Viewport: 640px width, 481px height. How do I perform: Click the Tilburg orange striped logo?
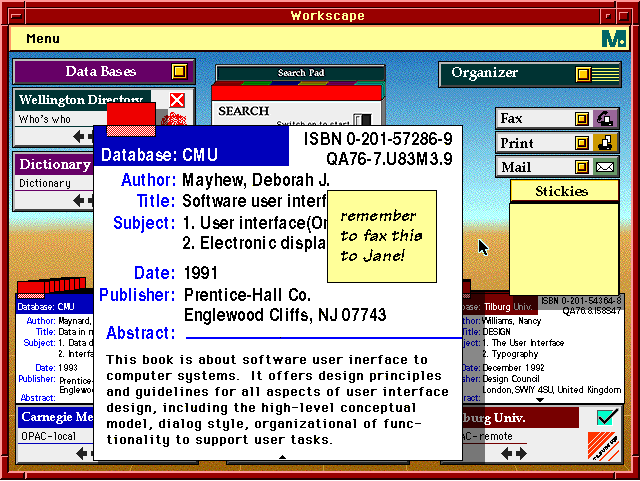pos(603,447)
